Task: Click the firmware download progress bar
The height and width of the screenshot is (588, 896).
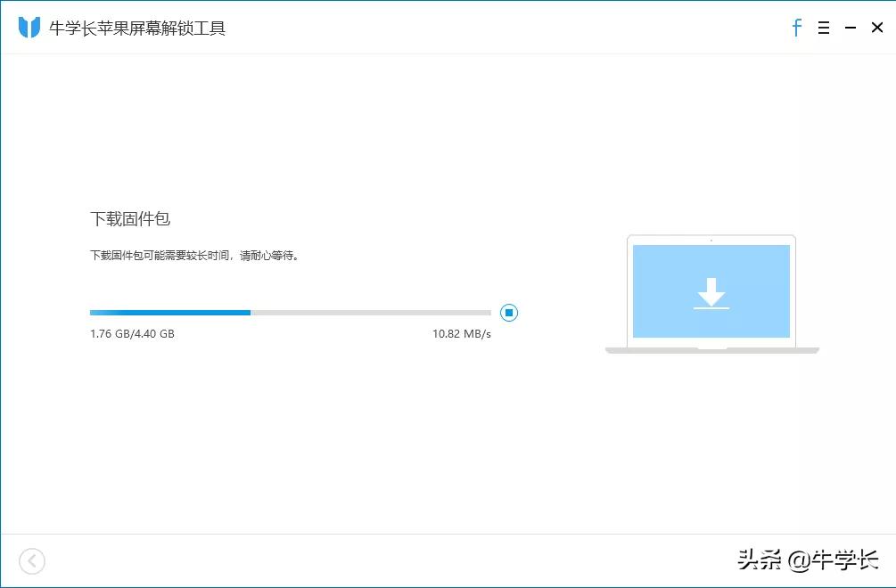Action: 290,313
